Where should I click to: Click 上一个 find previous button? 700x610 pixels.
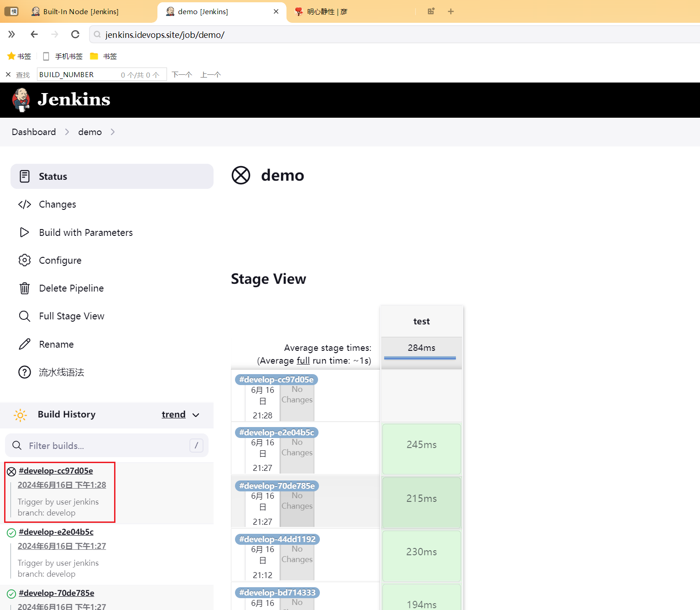click(x=210, y=74)
